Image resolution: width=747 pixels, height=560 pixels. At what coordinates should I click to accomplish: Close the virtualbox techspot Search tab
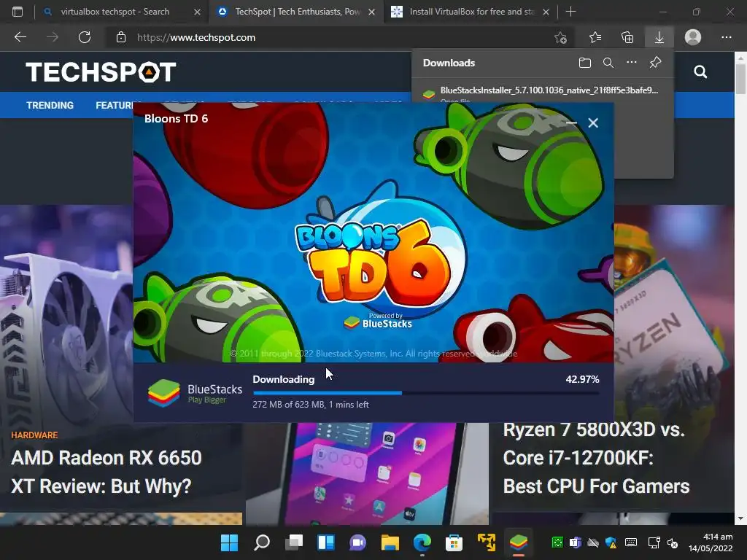click(x=197, y=12)
